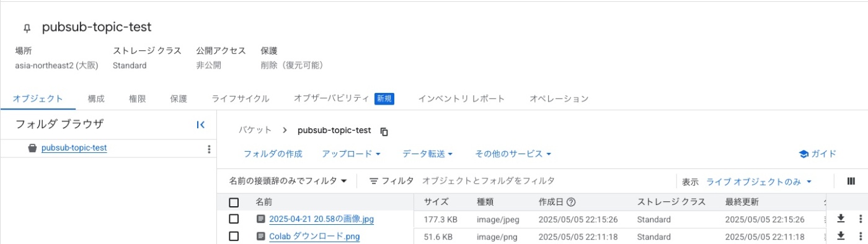Click the 新規 badge on オブザーバビリティ
Viewport: 868px width, 244px height.
coord(384,98)
